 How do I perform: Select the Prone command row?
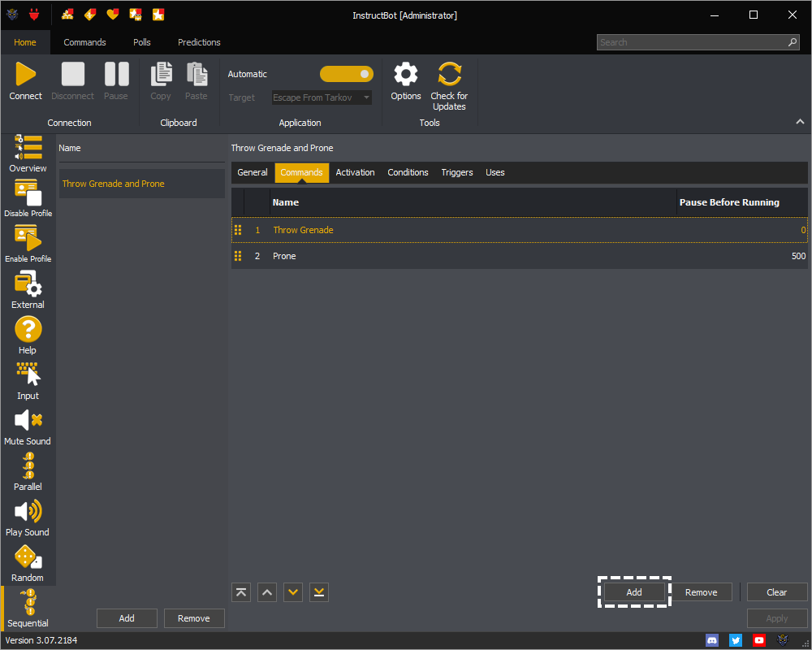pyautogui.click(x=520, y=256)
